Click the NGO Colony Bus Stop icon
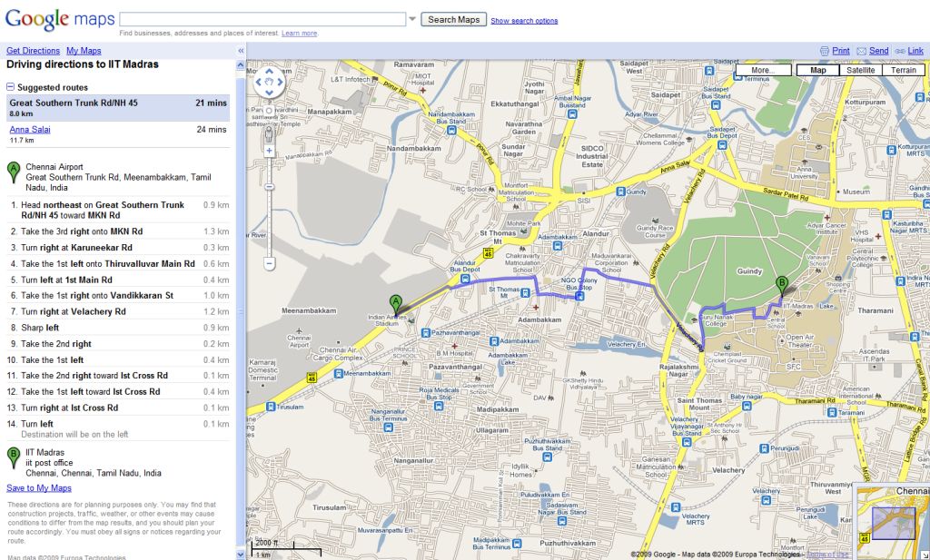The image size is (930, 560). click(x=579, y=296)
